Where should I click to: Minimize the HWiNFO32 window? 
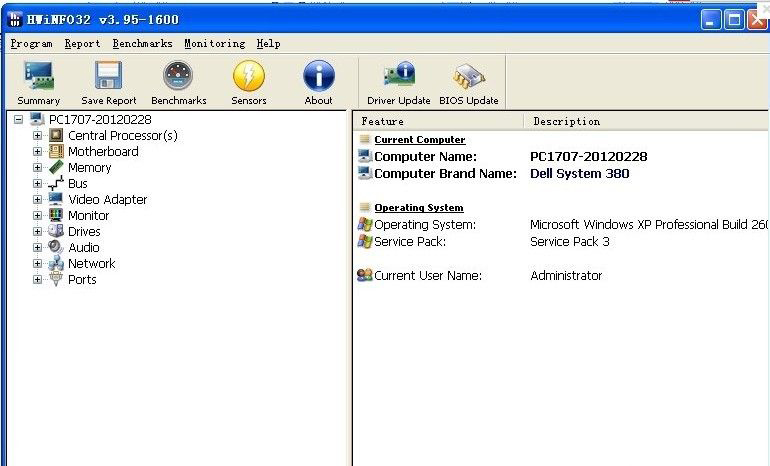coord(711,20)
